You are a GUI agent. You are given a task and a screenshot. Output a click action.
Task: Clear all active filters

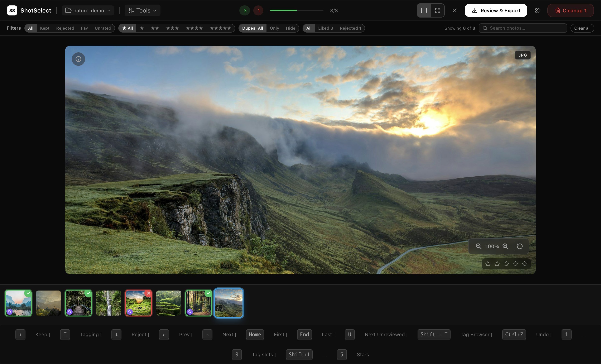coord(582,28)
